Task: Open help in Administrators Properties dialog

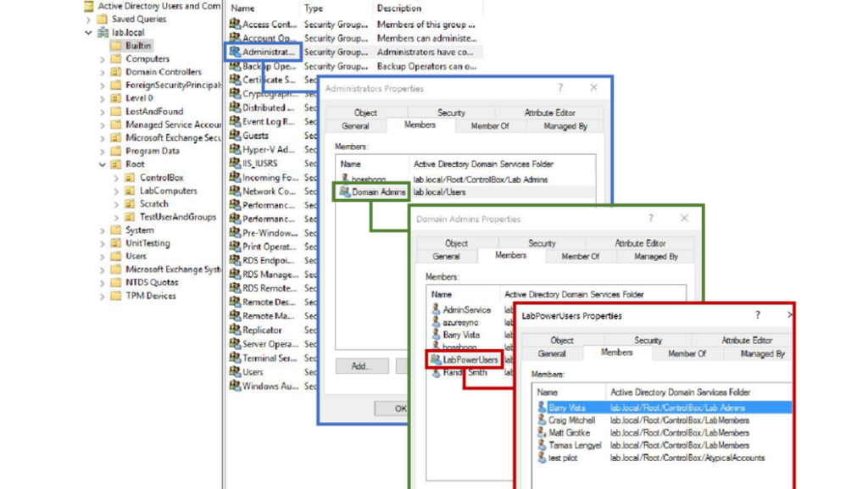Action: 560,87
